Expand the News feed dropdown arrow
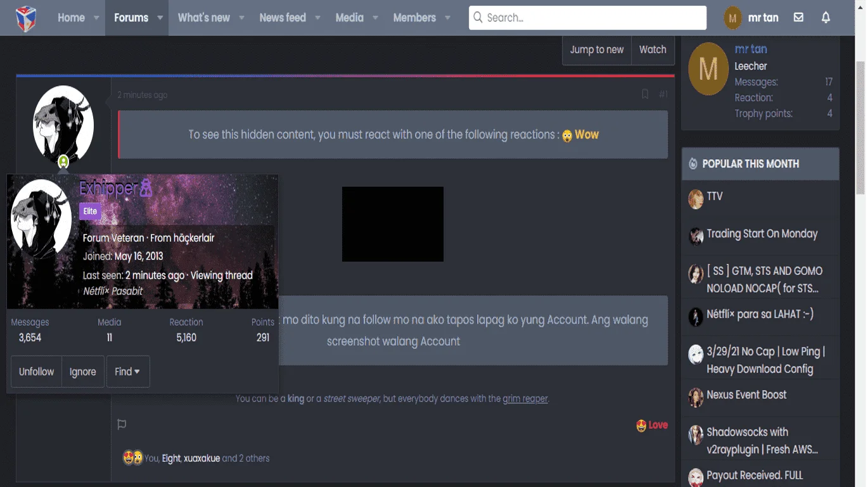The image size is (868, 487). [317, 18]
